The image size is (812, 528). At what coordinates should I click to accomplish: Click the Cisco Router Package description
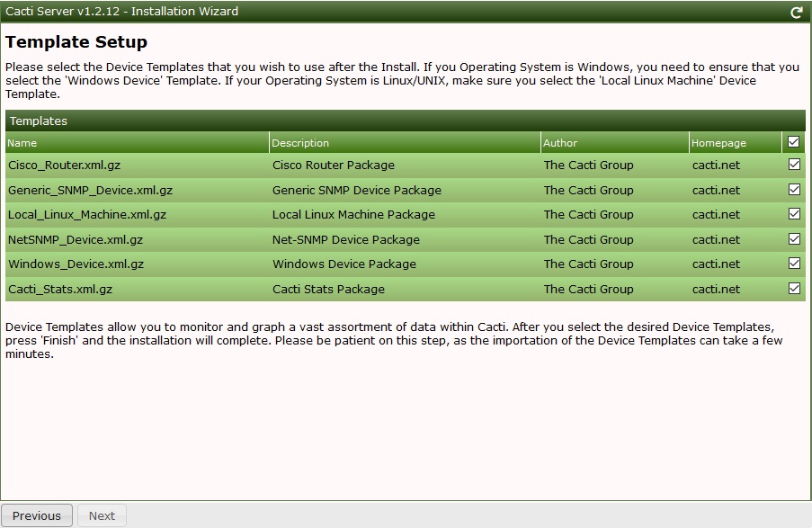[334, 166]
